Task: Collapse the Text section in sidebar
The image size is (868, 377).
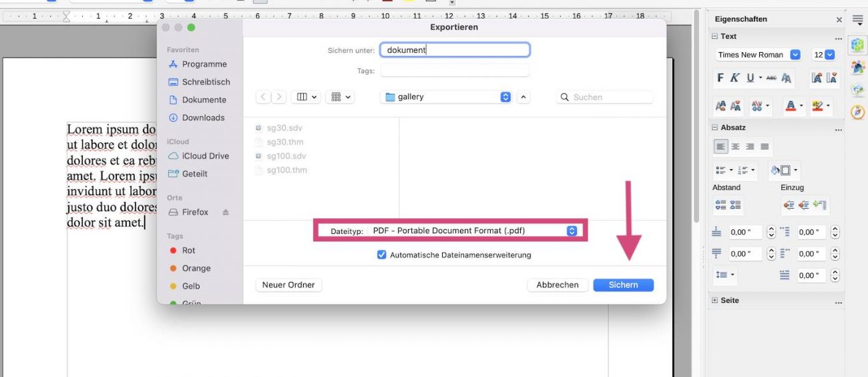Action: tap(715, 37)
